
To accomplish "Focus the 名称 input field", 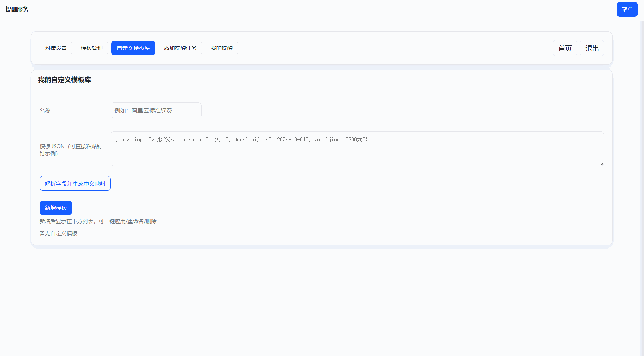I will 156,110.
